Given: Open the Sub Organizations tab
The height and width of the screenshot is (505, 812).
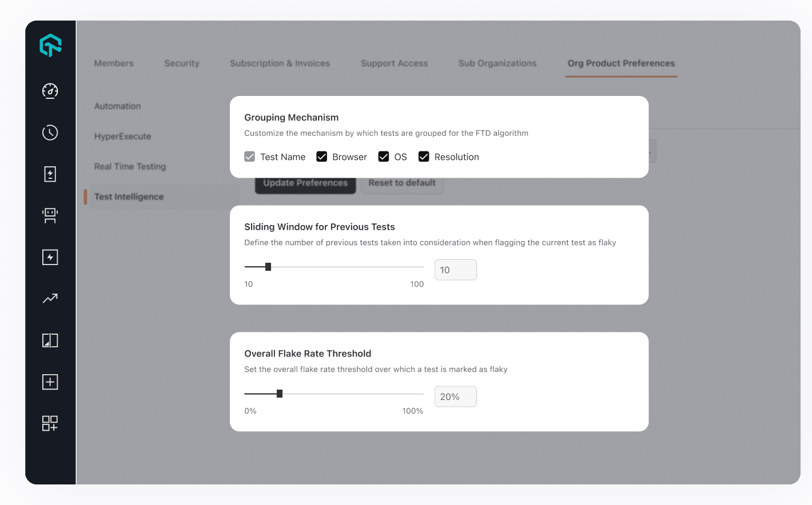Looking at the screenshot, I should pyautogui.click(x=497, y=63).
